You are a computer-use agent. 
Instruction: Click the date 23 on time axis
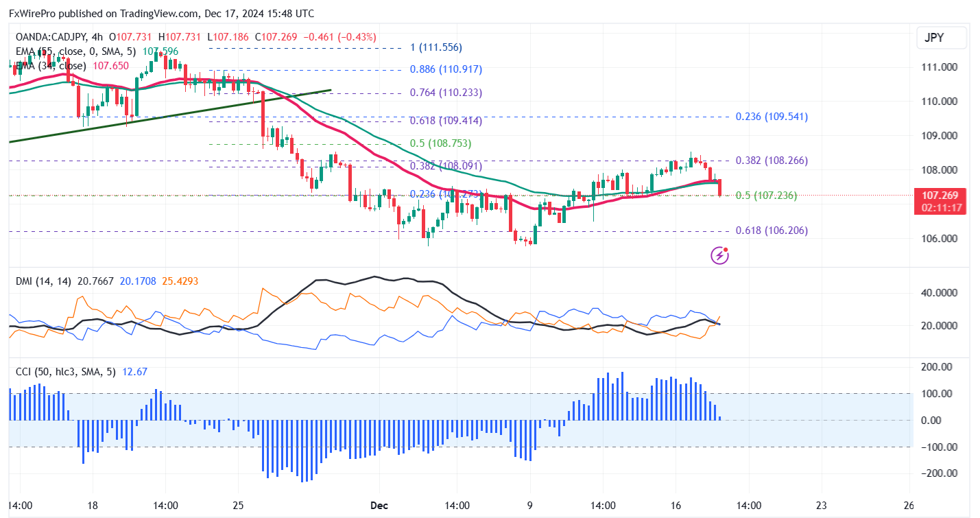822,506
